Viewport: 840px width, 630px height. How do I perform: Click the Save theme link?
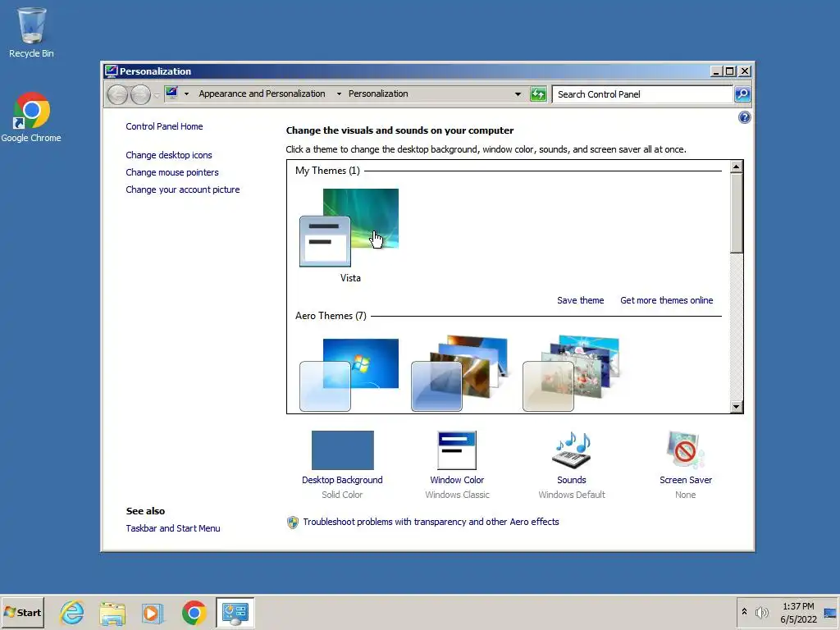(x=580, y=300)
